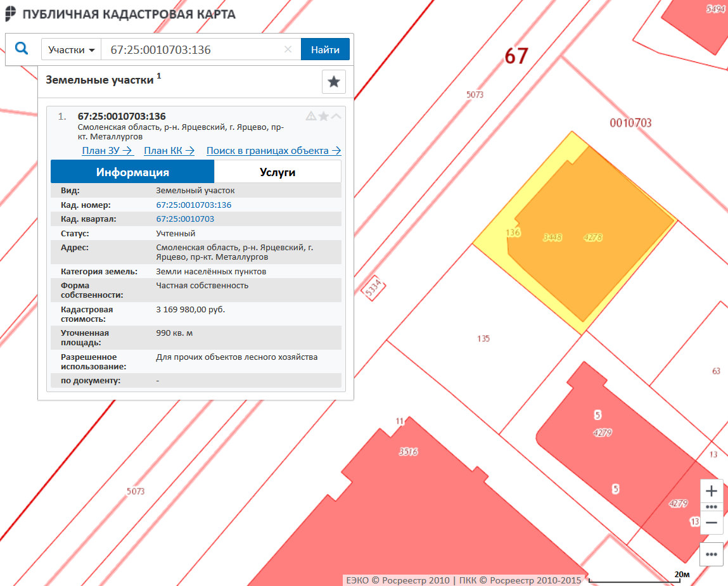Image resolution: width=728 pixels, height=586 pixels.
Task: Collapse the result card with the chevron
Action: pyautogui.click(x=336, y=116)
